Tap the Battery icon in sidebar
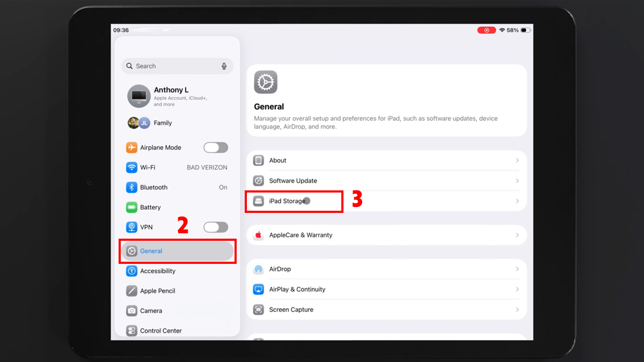The width and height of the screenshot is (644, 362). pos(131,207)
